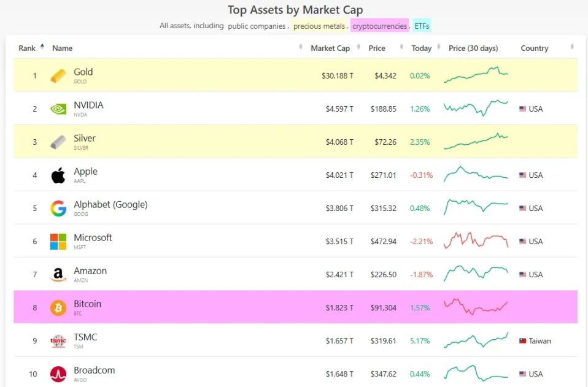Click Alphabet price $315.32
This screenshot has width=588, height=387.
click(x=383, y=209)
